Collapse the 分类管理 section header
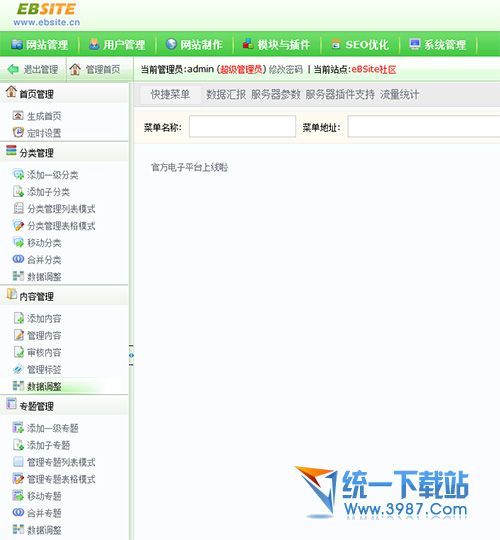 point(64,152)
